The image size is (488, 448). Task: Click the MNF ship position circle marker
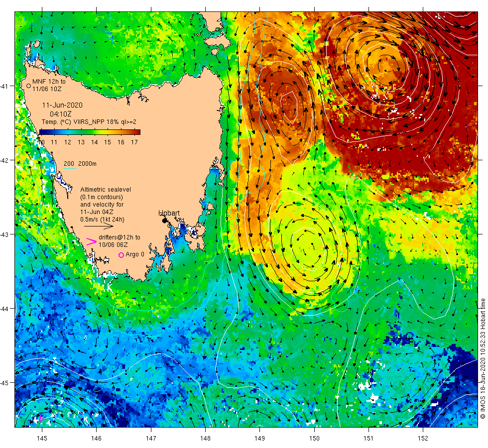coord(28,86)
